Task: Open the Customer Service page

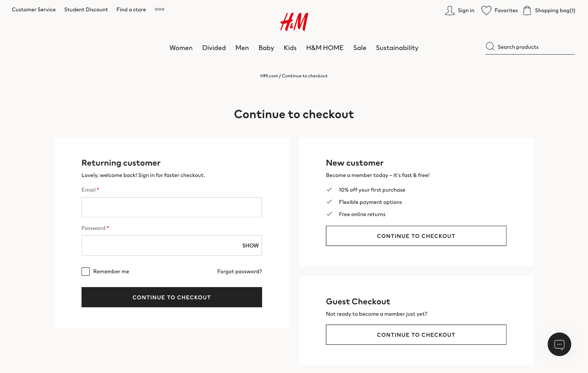Action: [x=34, y=9]
